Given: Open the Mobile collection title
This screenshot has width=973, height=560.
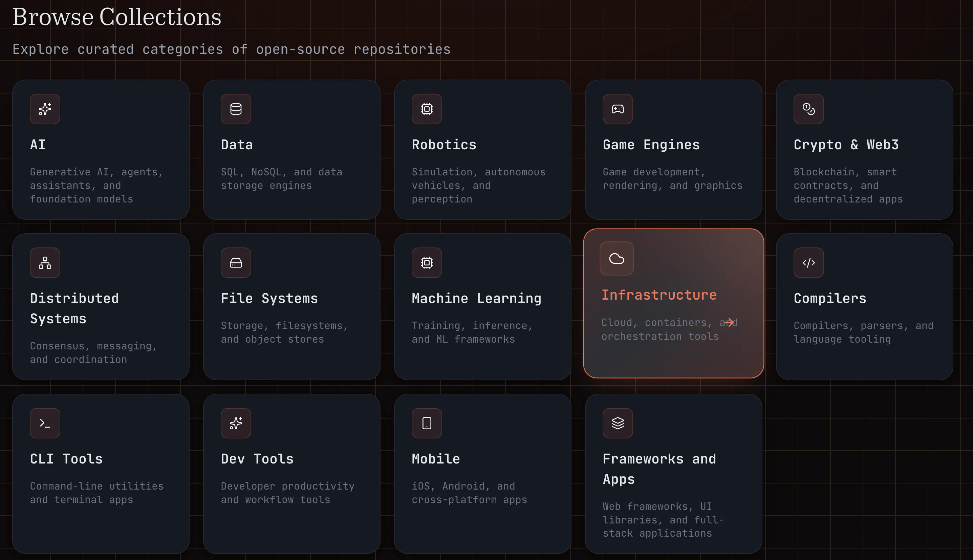Looking at the screenshot, I should click(x=436, y=459).
